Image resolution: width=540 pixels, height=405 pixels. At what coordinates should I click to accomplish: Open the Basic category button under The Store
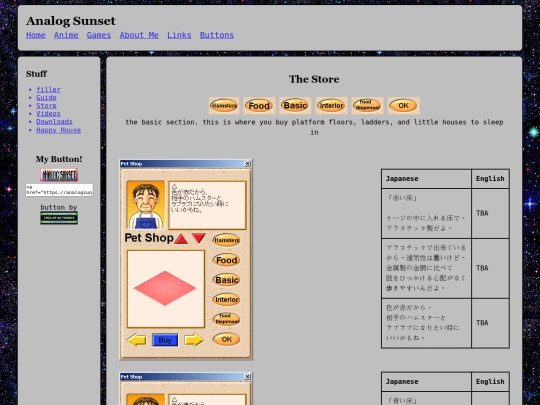coord(295,105)
